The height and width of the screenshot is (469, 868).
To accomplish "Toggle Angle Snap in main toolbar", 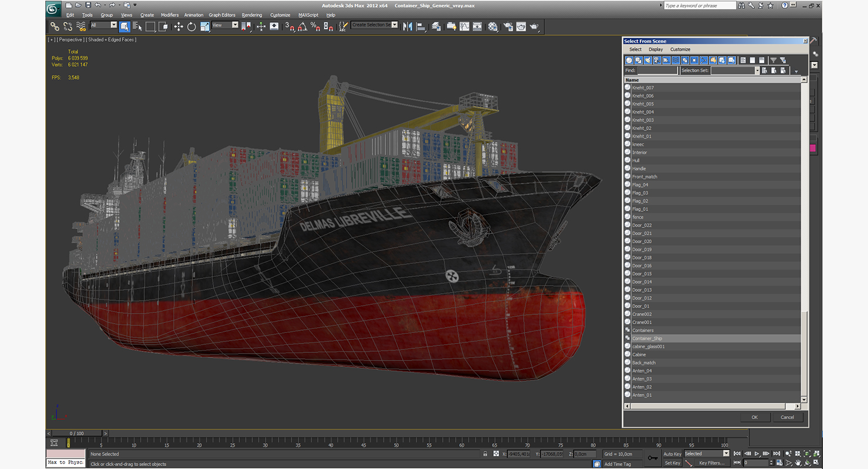I will click(303, 26).
